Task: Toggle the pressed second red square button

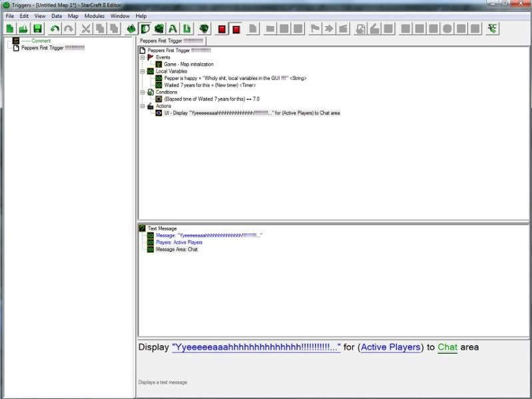Action: click(x=236, y=29)
